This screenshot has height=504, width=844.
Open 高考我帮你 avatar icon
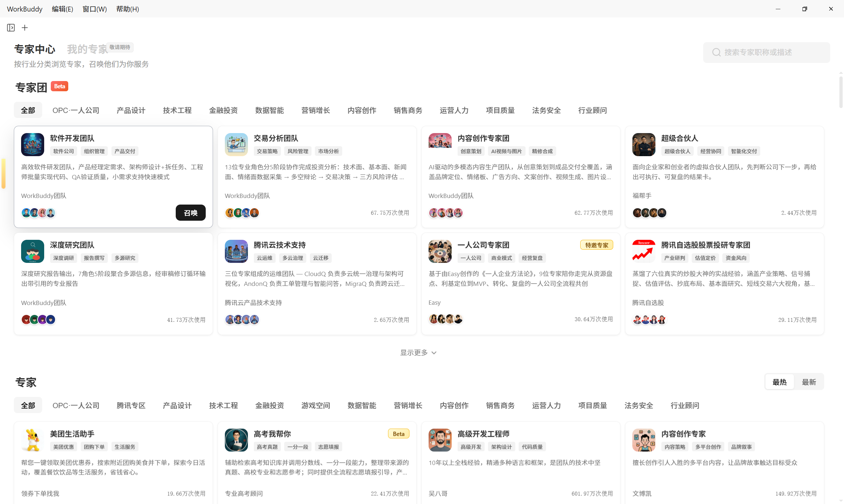(236, 440)
